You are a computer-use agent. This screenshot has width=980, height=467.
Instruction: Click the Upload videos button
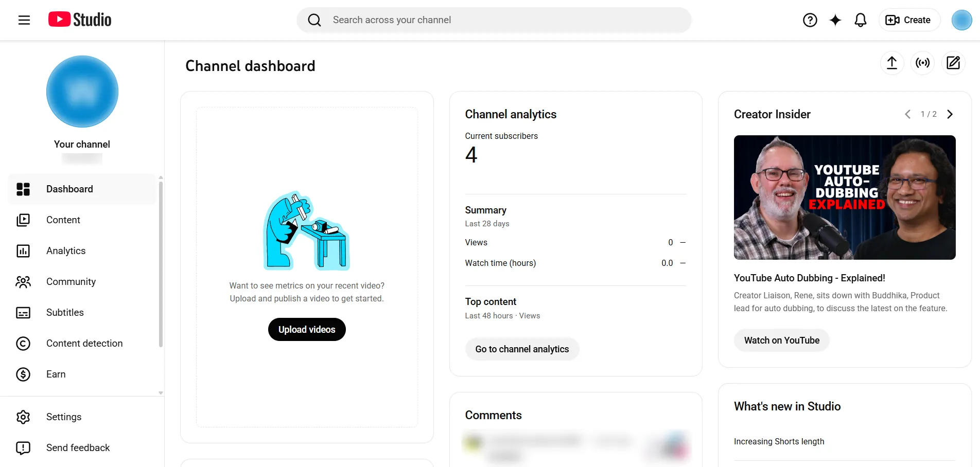pos(307,330)
